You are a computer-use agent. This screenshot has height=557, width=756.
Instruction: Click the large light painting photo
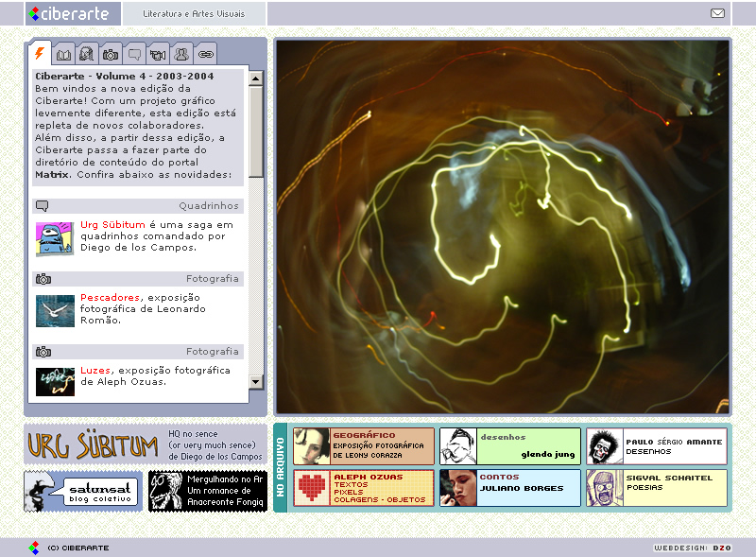click(503, 227)
